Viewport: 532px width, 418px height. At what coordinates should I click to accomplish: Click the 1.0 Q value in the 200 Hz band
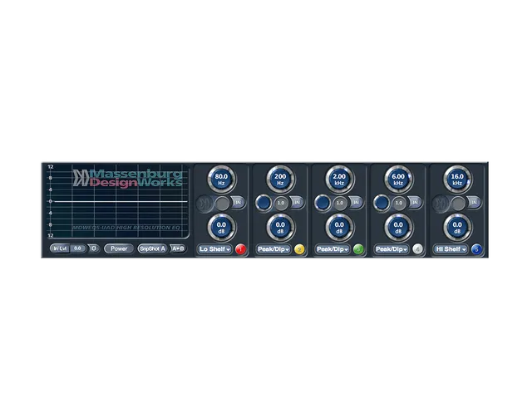pyautogui.click(x=281, y=203)
